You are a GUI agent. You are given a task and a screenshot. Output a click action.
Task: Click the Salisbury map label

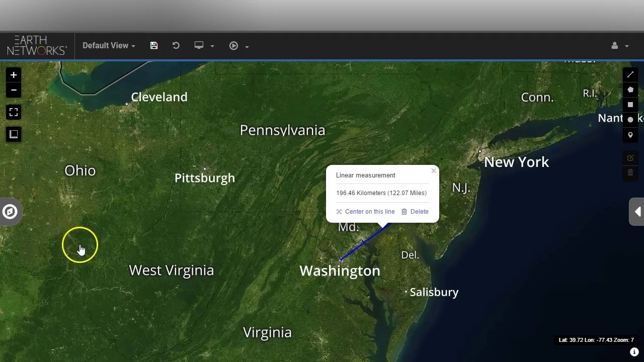(x=434, y=292)
